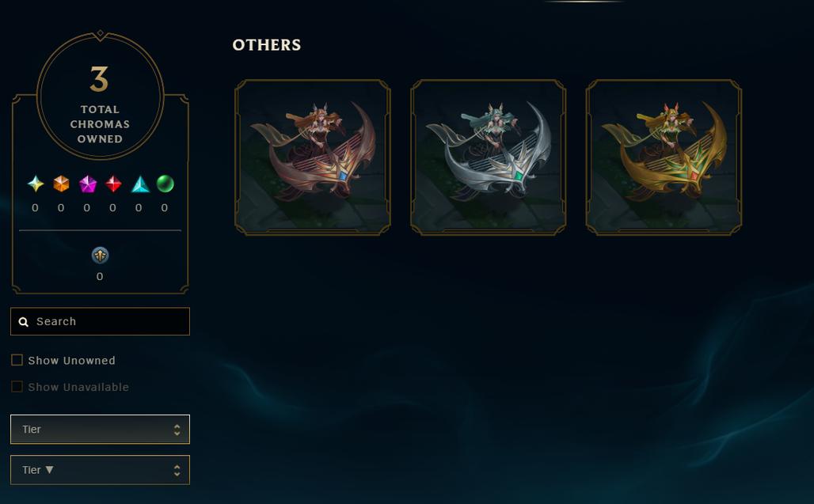This screenshot has height=504, width=814.
Task: Click the cyan triangle gem icon
Action: pyautogui.click(x=139, y=184)
